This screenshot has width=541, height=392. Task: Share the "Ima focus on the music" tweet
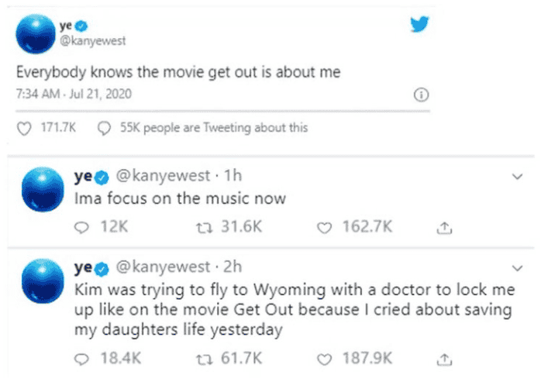click(x=445, y=229)
